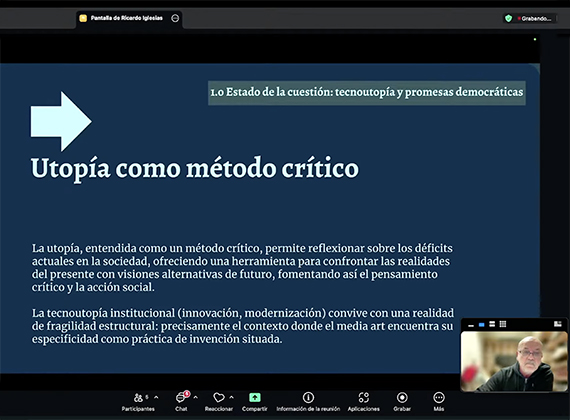Open Información de la reunión icon
The image size is (570, 420).
click(308, 397)
